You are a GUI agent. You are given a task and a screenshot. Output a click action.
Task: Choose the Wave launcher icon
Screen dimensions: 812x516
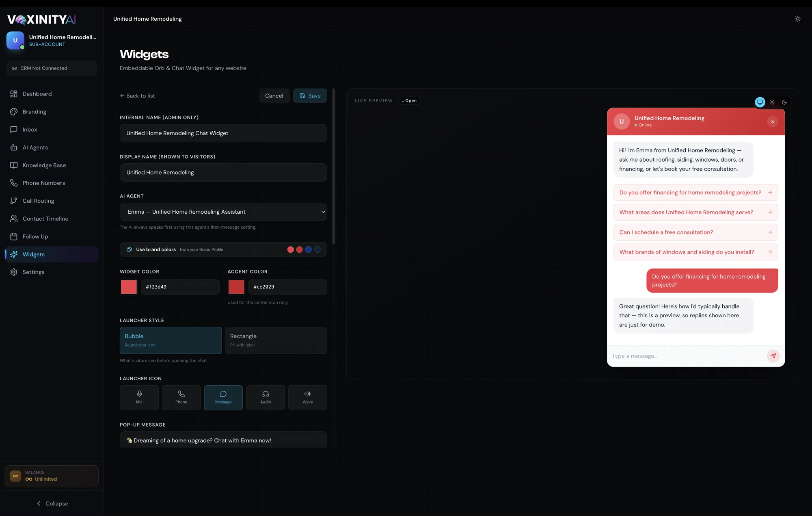308,397
